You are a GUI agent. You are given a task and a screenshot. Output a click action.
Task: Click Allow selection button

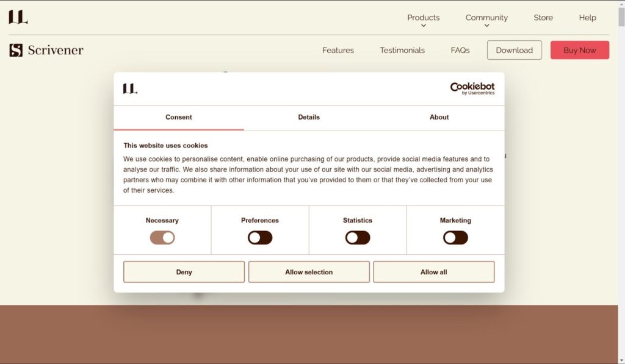click(309, 272)
